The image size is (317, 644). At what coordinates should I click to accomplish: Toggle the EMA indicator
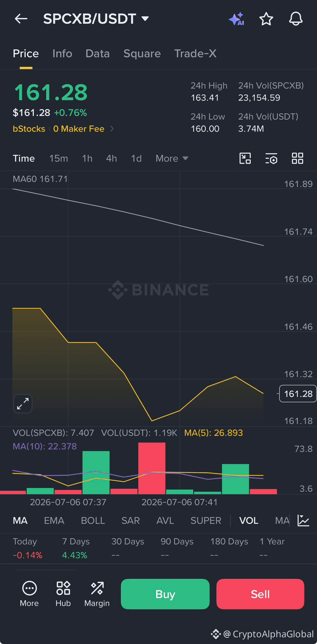pyautogui.click(x=54, y=521)
